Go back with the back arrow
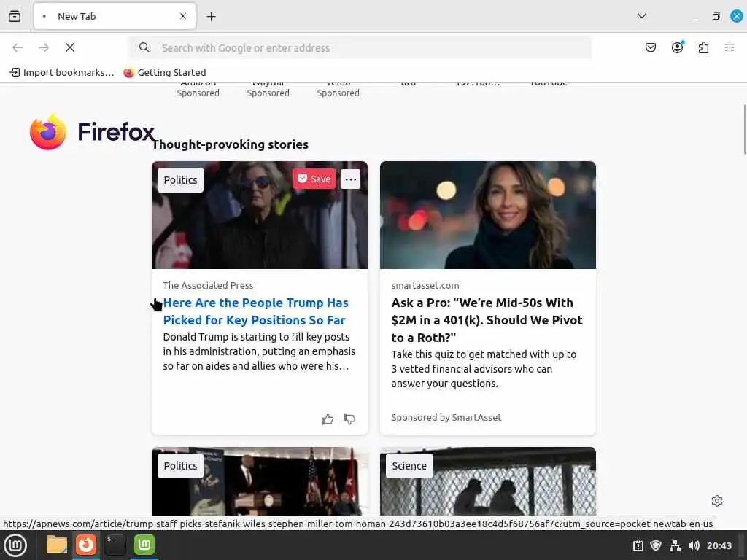Image resolution: width=747 pixels, height=560 pixels. coord(18,47)
